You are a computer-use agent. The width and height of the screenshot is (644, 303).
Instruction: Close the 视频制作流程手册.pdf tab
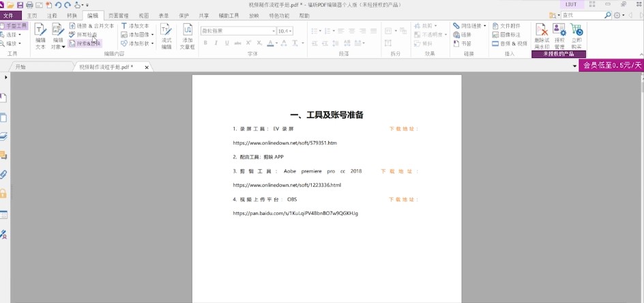click(x=147, y=67)
